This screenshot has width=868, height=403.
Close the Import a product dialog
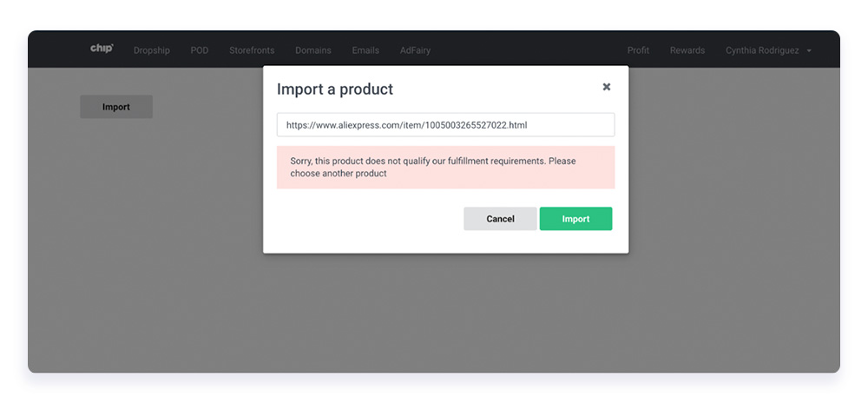(x=607, y=87)
